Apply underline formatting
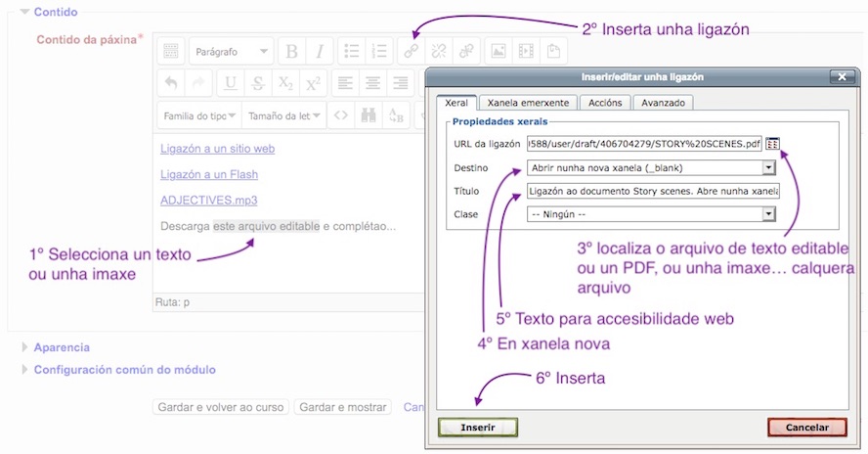Viewport: 868px width, 454px height. click(231, 84)
